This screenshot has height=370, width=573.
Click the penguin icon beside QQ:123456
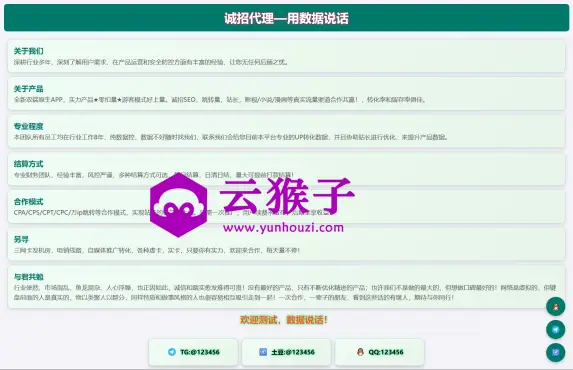coord(360,352)
